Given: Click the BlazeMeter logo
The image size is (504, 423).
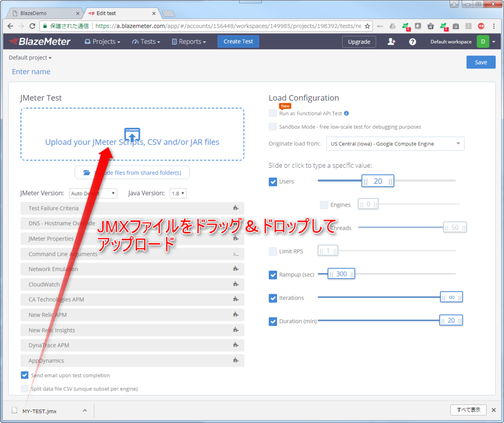Looking at the screenshot, I should click(x=39, y=41).
